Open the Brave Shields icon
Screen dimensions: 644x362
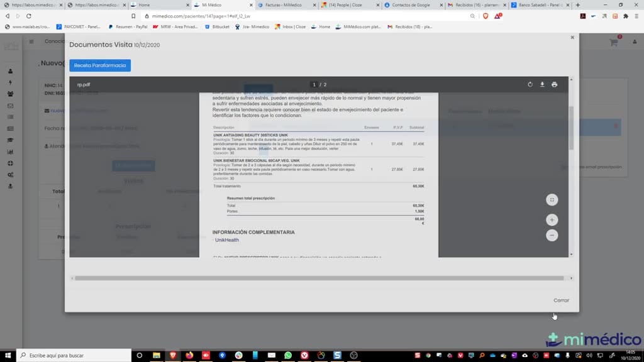coord(486,16)
